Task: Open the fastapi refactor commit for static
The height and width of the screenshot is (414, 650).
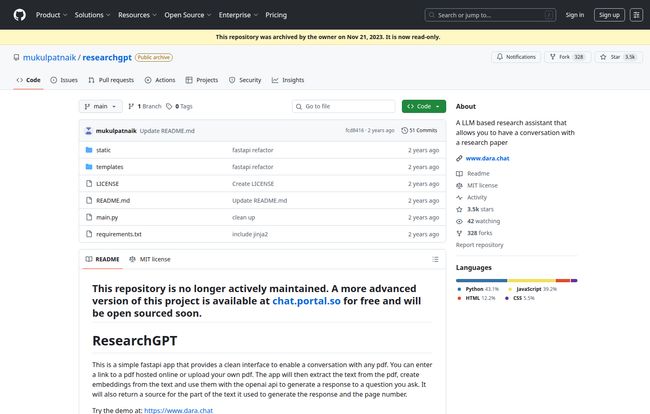Action: coord(252,150)
